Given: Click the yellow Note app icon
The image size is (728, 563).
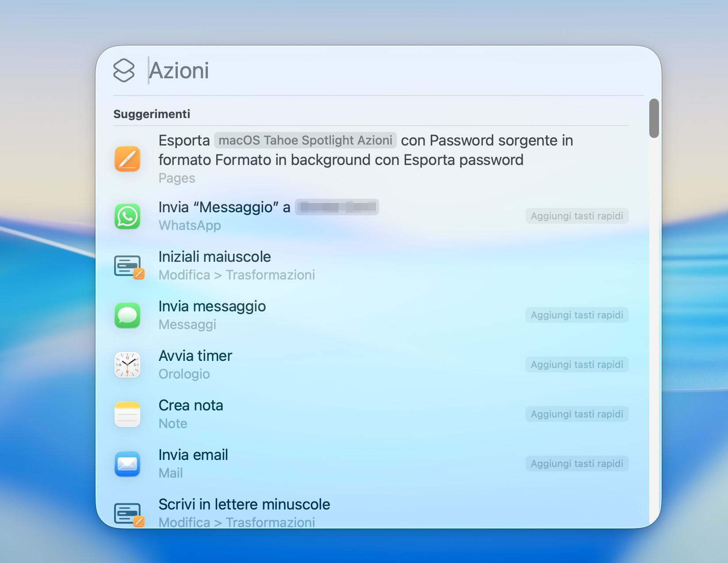Looking at the screenshot, I should (x=127, y=414).
